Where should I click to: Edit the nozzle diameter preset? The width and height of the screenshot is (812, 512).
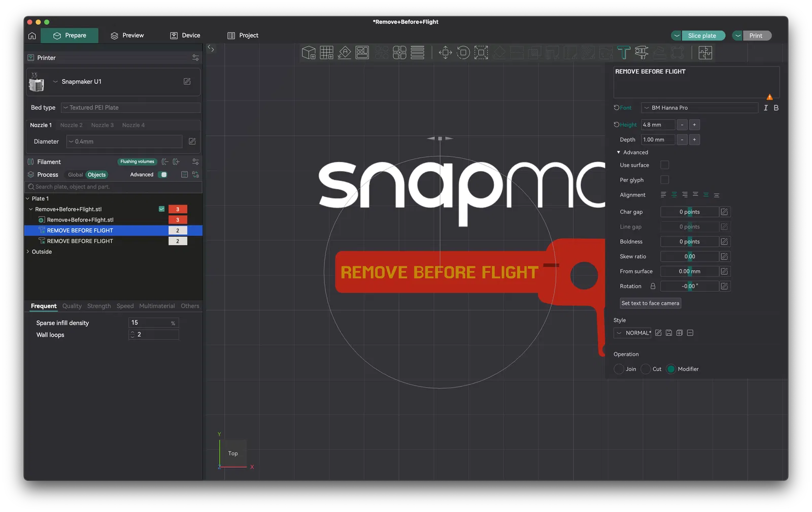click(192, 142)
